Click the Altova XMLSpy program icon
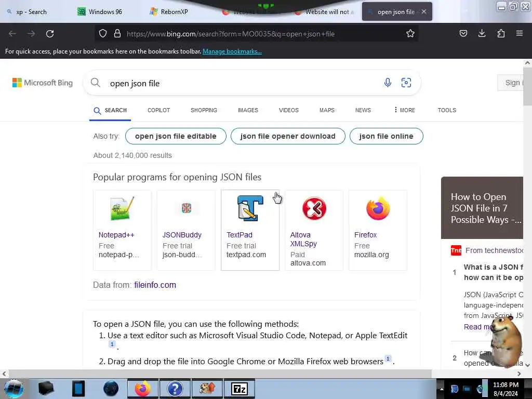The height and width of the screenshot is (399, 532). tap(314, 208)
